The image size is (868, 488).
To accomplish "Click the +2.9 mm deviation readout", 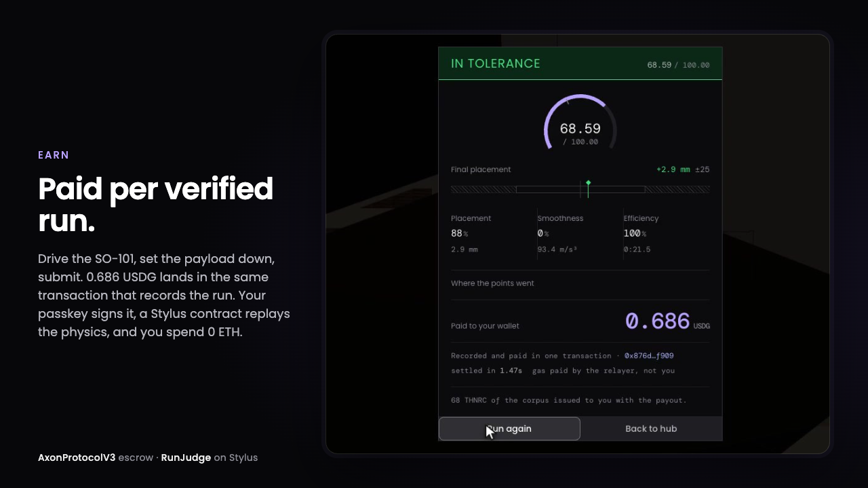I will 673,169.
